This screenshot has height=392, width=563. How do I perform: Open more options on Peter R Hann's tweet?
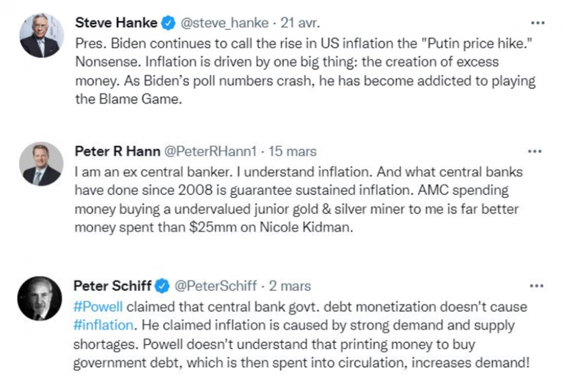[x=534, y=151]
